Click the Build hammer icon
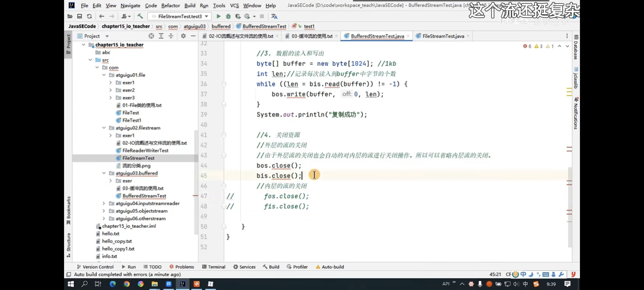Screen dimensions: 644x290 [x=140, y=16]
